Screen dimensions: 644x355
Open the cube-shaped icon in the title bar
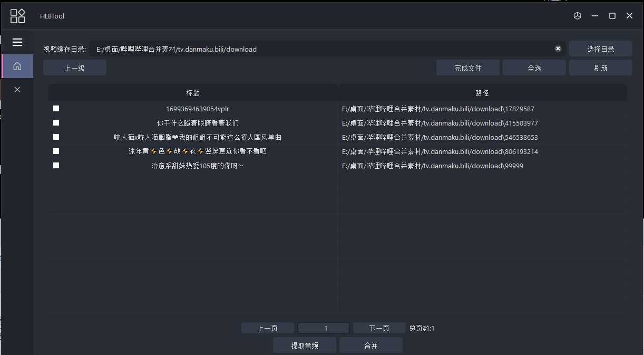(x=577, y=16)
